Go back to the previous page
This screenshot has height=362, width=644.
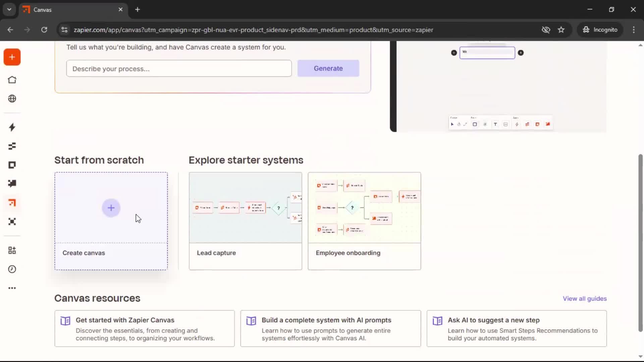pos(10,30)
